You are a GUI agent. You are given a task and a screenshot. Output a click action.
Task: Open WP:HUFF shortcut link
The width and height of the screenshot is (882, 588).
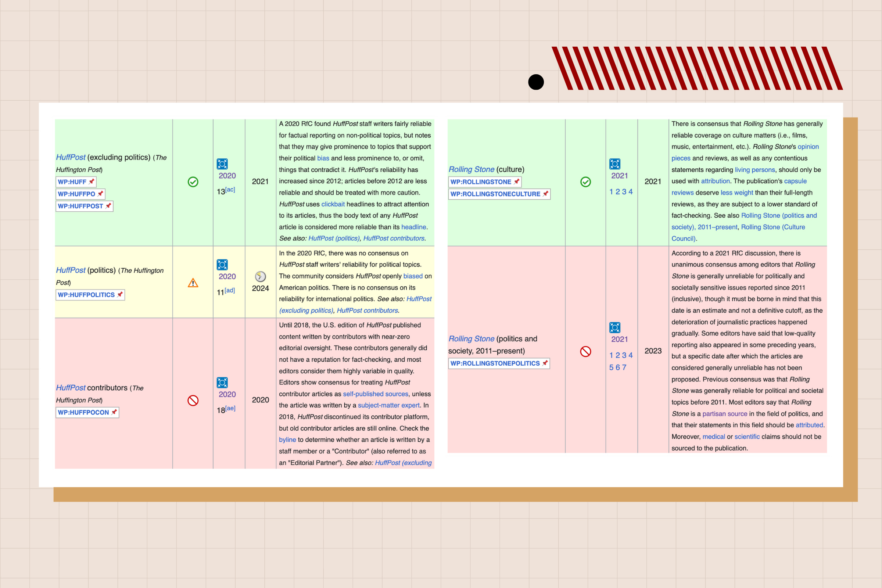click(x=72, y=182)
